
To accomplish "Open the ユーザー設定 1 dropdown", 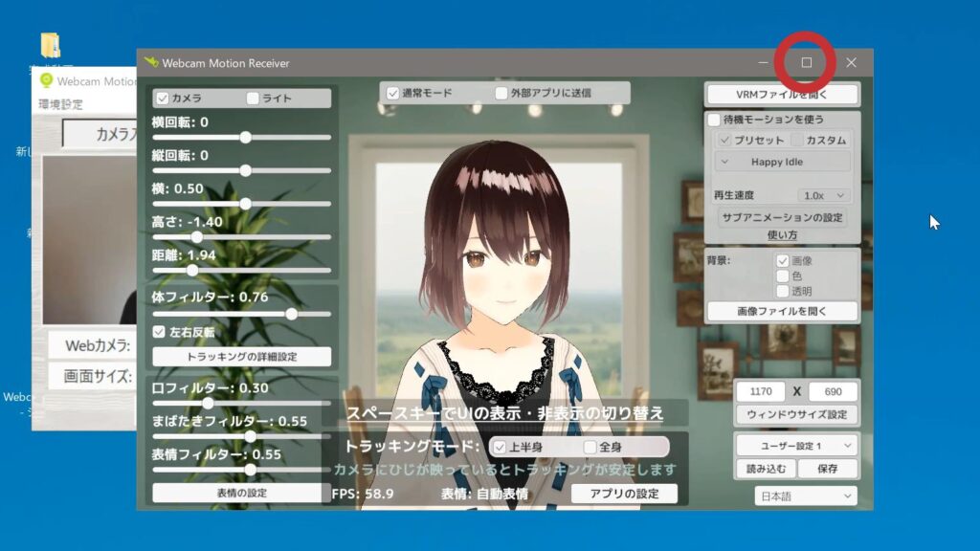I will point(796,446).
